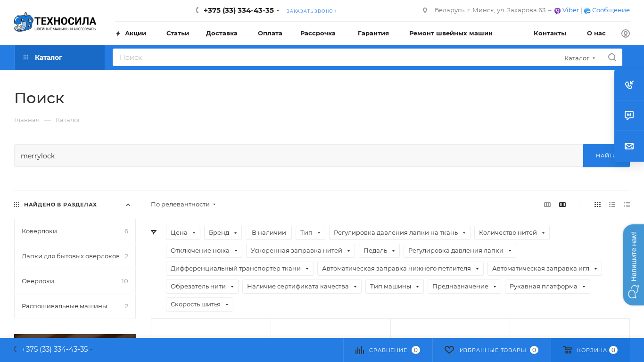Screen dimensions: 644x362
Task: Click the 'Каталог' breadcrumb link
Action: (x=68, y=120)
